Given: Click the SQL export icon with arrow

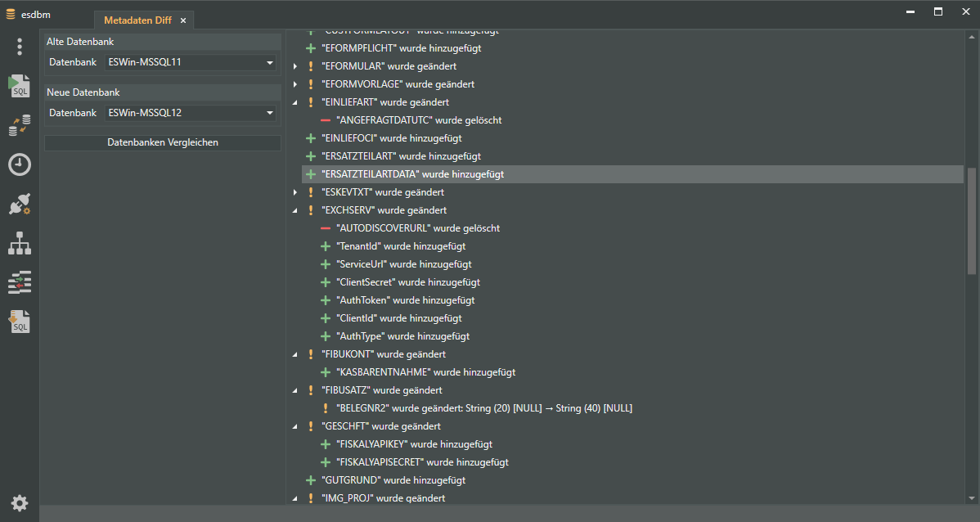Looking at the screenshot, I should (x=20, y=322).
